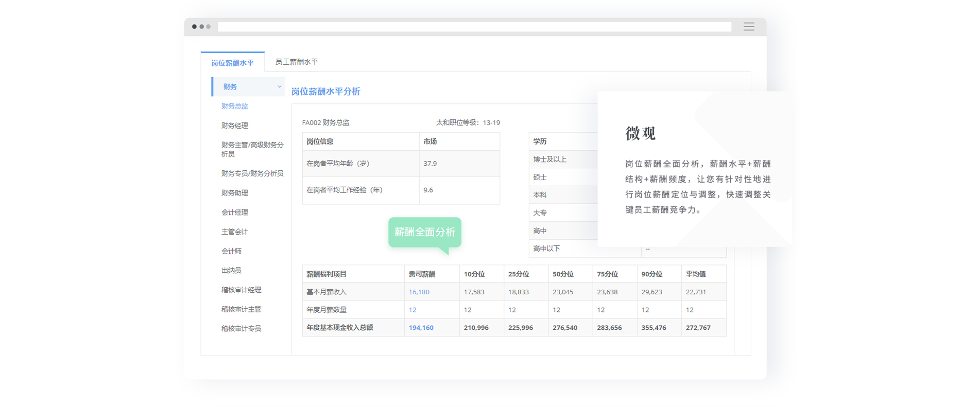980x407 pixels.
Task: Click the 薪酬全面分析 green callout bubble
Action: click(425, 232)
